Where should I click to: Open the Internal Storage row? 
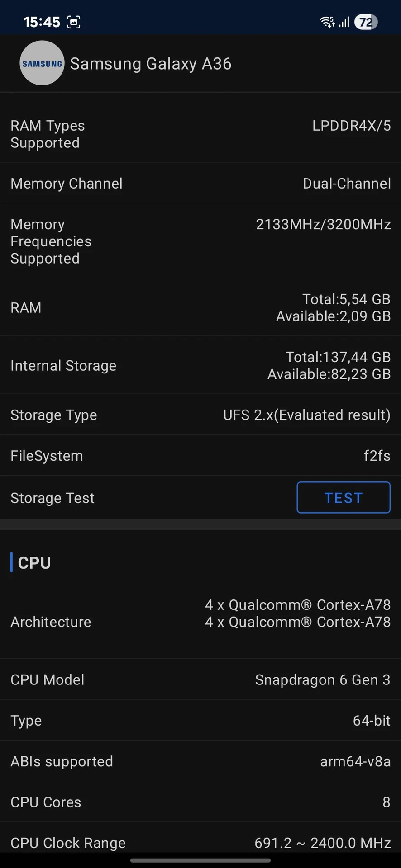click(200, 366)
